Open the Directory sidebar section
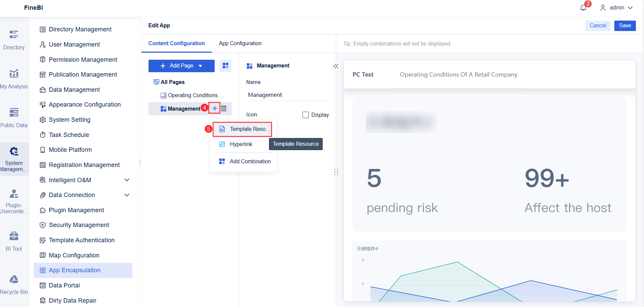 pyautogui.click(x=14, y=40)
